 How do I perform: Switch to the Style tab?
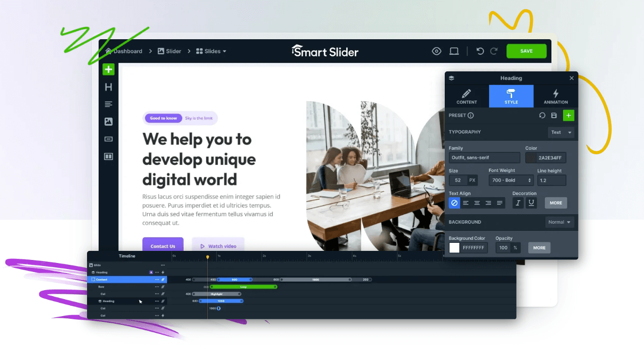(511, 96)
